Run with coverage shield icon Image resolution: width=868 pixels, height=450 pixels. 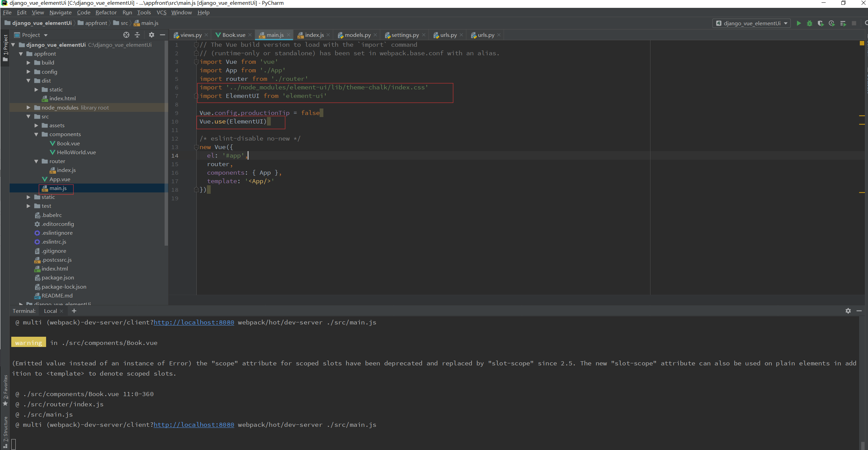pyautogui.click(x=821, y=23)
